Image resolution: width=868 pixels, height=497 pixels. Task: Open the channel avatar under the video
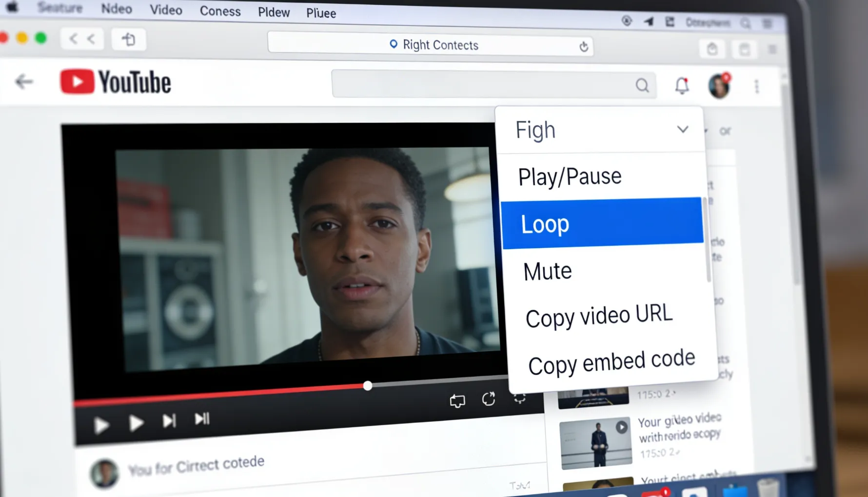tap(104, 473)
